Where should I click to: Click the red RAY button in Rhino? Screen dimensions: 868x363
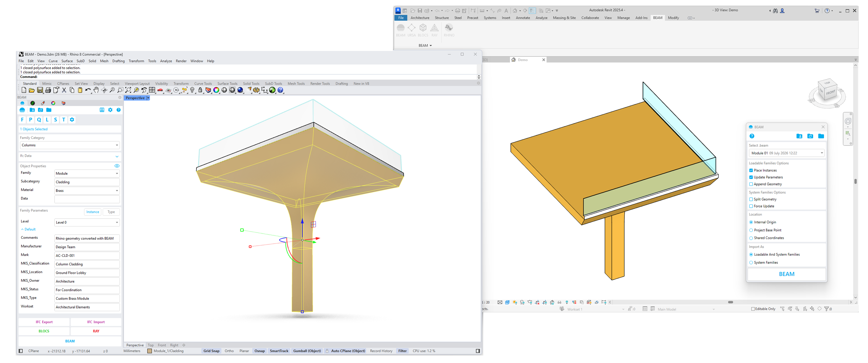[x=96, y=331]
